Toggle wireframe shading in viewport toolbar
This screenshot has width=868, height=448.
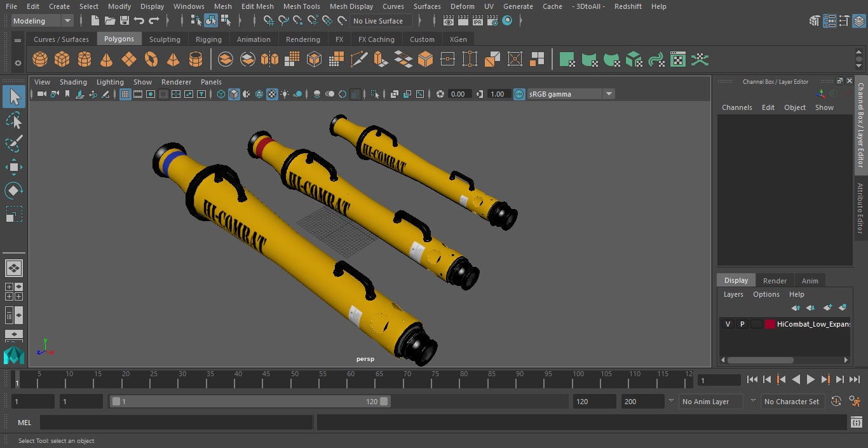pos(221,94)
